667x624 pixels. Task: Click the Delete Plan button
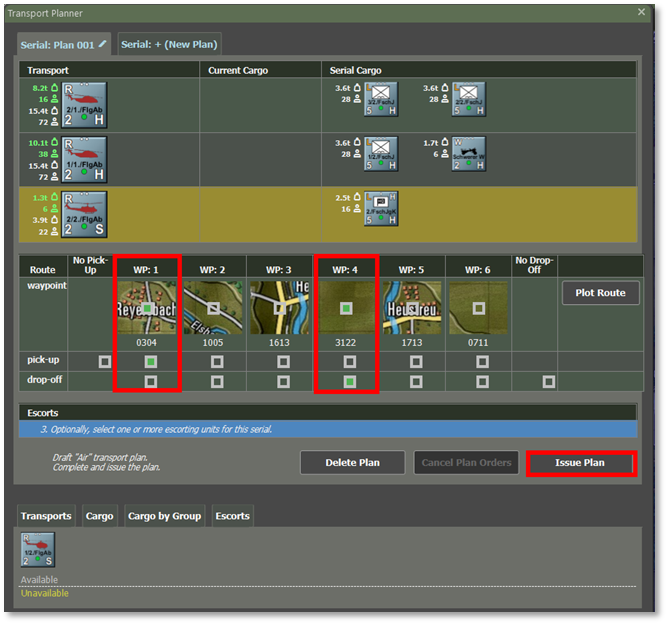click(352, 463)
